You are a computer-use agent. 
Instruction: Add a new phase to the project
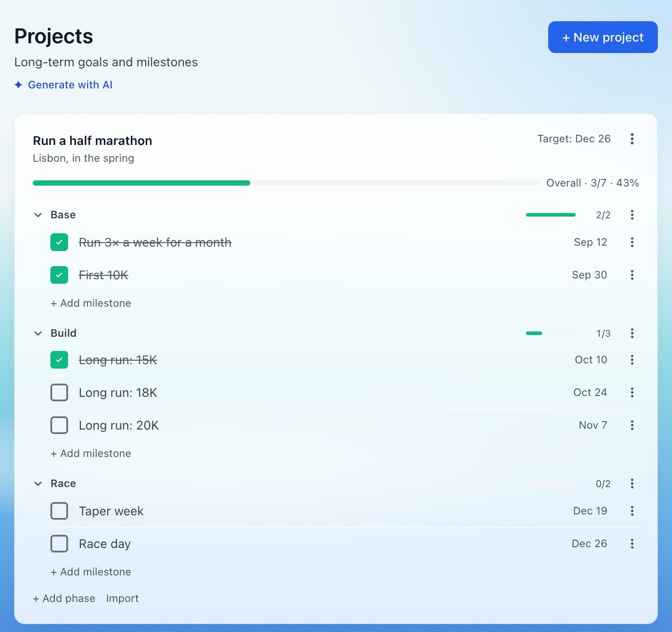[x=64, y=598]
